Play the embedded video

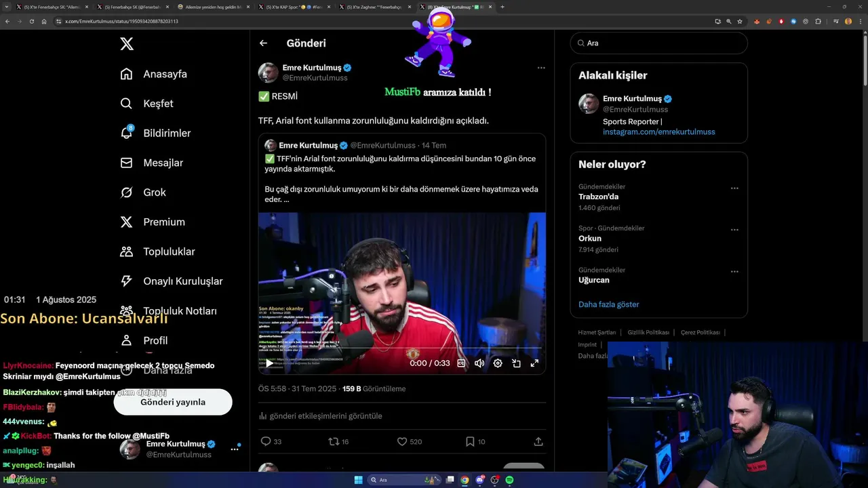[x=269, y=363]
